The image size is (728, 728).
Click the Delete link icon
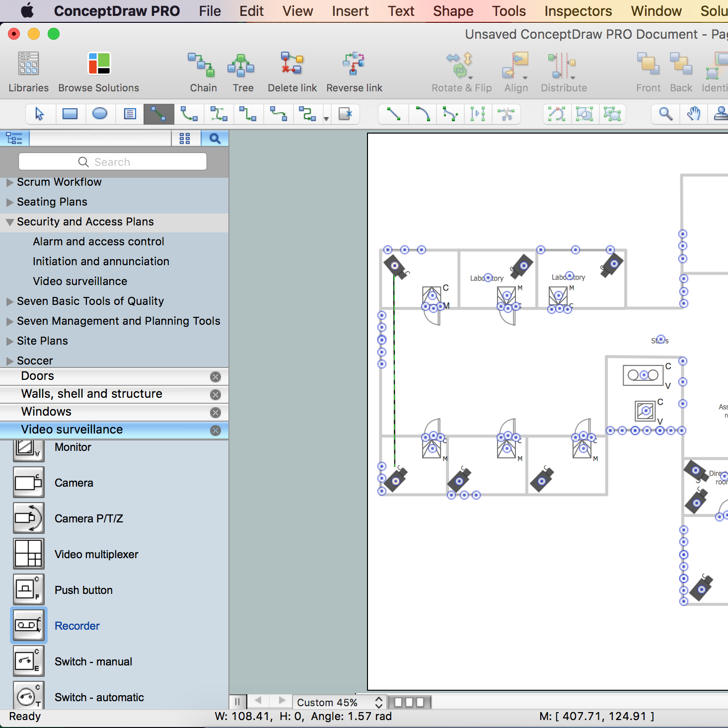(291, 64)
